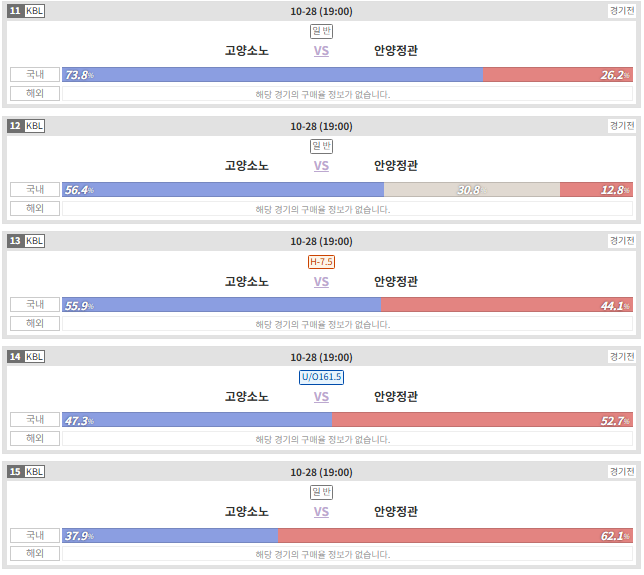
Task: Click the 일반 badge in match 12
Action: click(321, 146)
